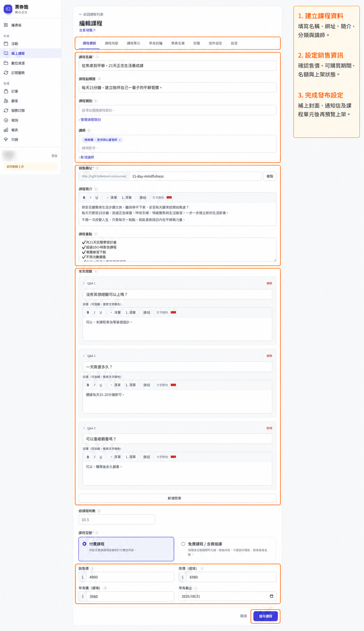Image resolution: width=364 pixels, height=631 pixels.
Task: Open the 儀表板 dashboard icon in sidebar
Action: click(x=6, y=25)
